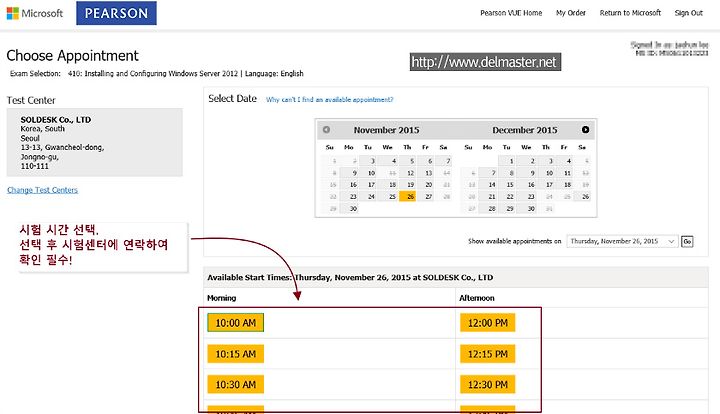720x414 pixels.
Task: Select December 3 in calendar
Action: click(x=547, y=161)
